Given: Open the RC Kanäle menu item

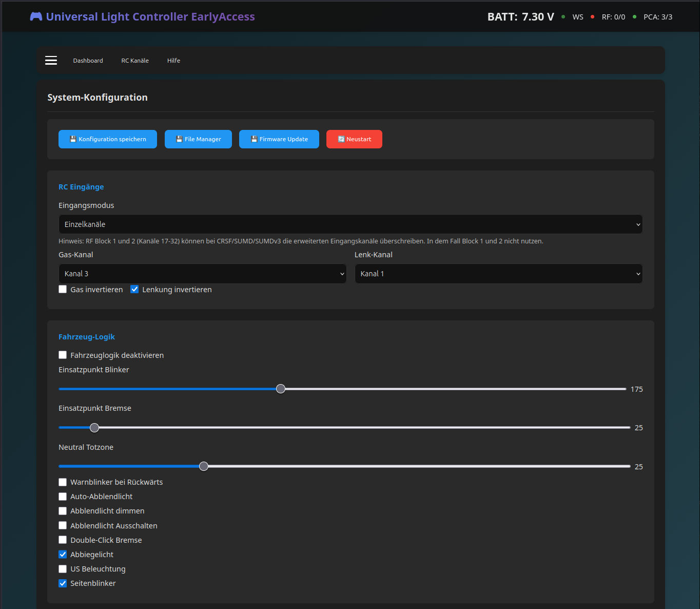Looking at the screenshot, I should (x=135, y=61).
